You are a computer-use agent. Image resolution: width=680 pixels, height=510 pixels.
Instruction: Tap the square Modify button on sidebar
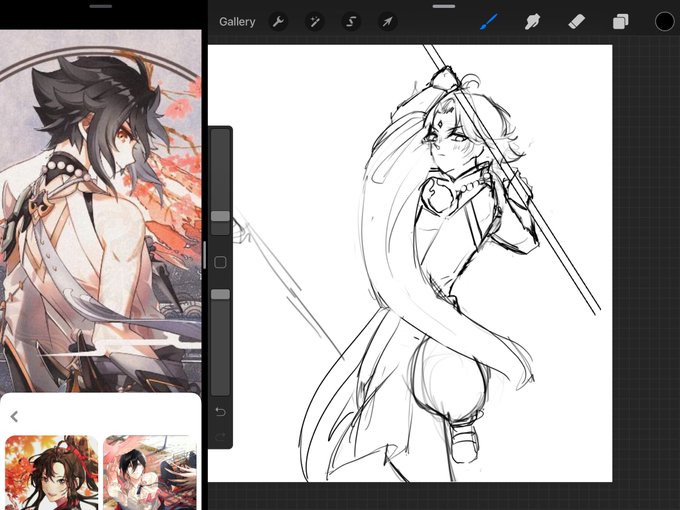220,262
